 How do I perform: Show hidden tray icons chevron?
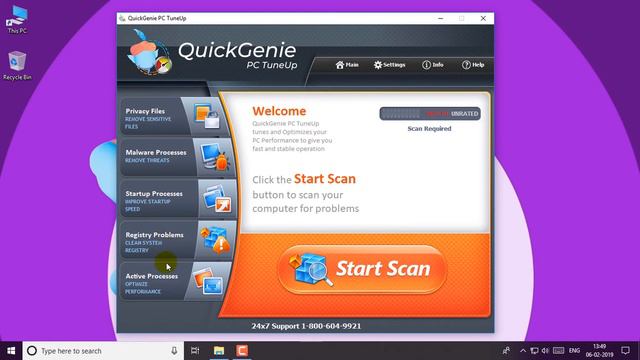[x=523, y=351]
